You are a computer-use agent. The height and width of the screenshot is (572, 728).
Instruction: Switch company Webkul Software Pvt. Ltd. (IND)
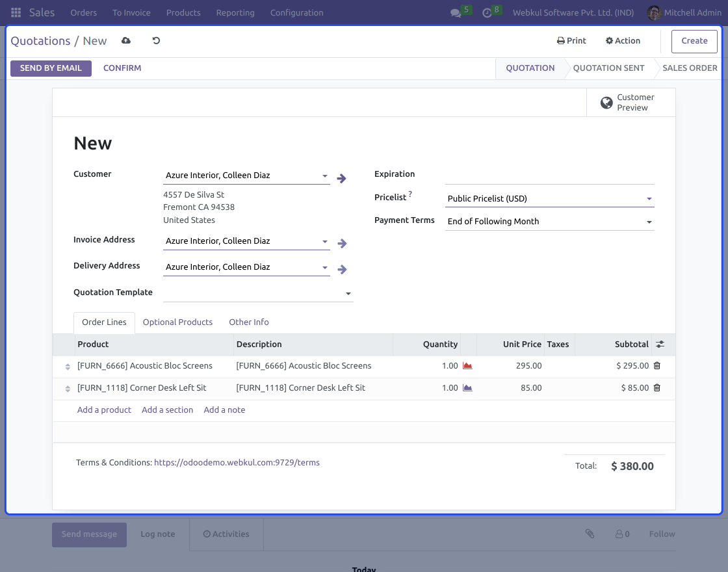pyautogui.click(x=573, y=13)
